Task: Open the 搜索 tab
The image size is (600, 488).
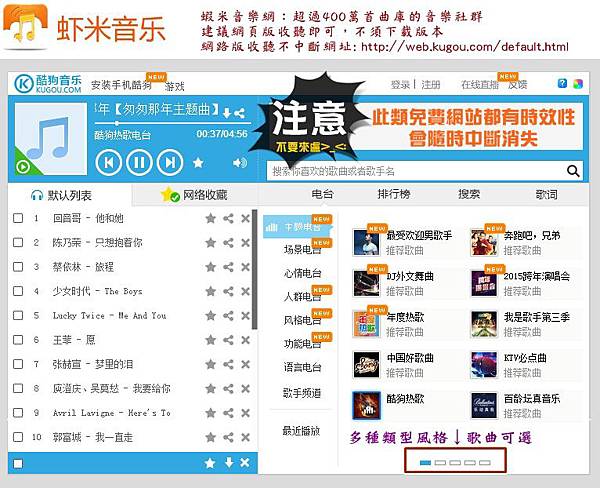Action: (x=469, y=194)
